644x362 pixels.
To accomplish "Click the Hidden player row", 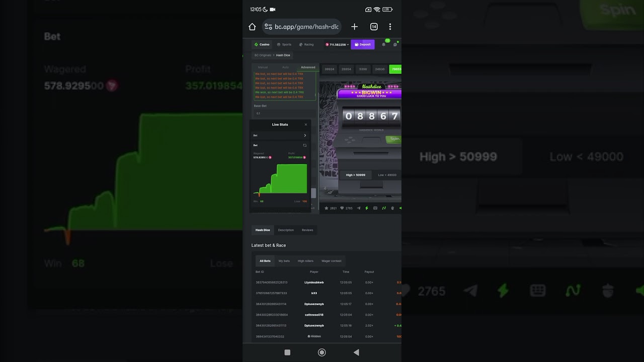I will pos(314,336).
